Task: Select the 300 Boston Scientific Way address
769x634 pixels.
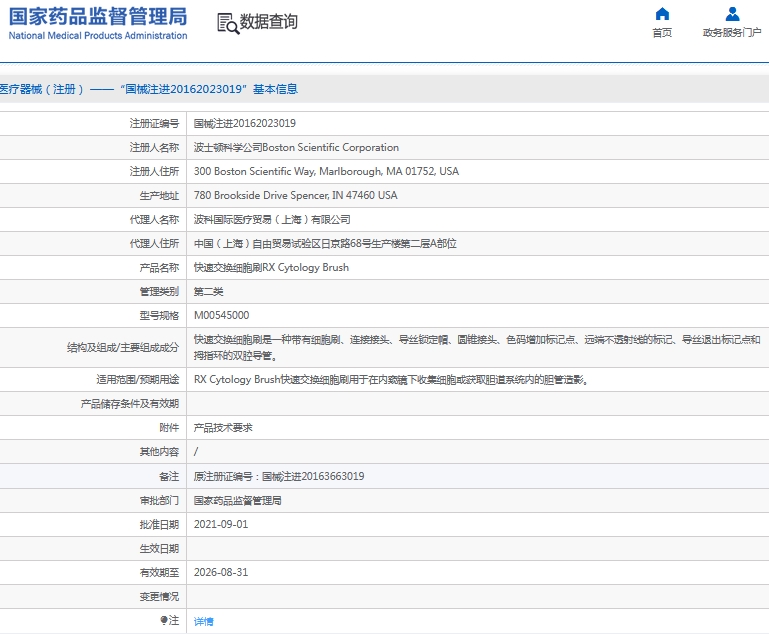Action: click(326, 171)
